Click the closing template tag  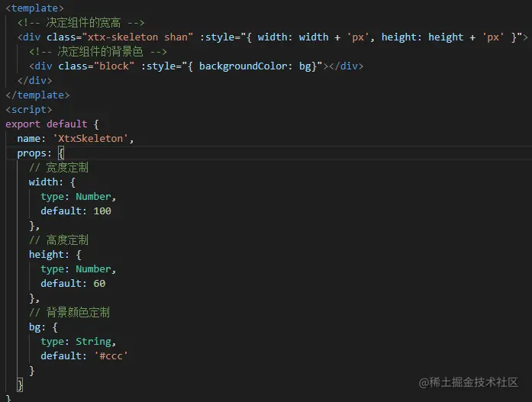click(x=37, y=95)
